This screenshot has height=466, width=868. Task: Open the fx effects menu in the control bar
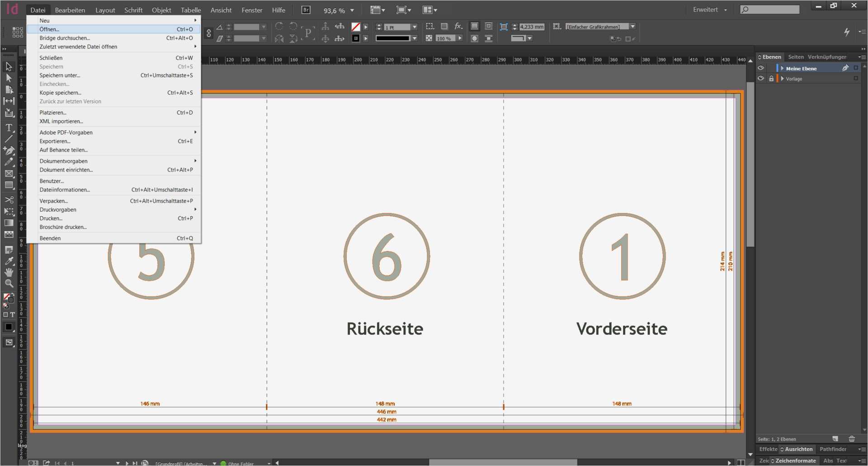click(459, 27)
